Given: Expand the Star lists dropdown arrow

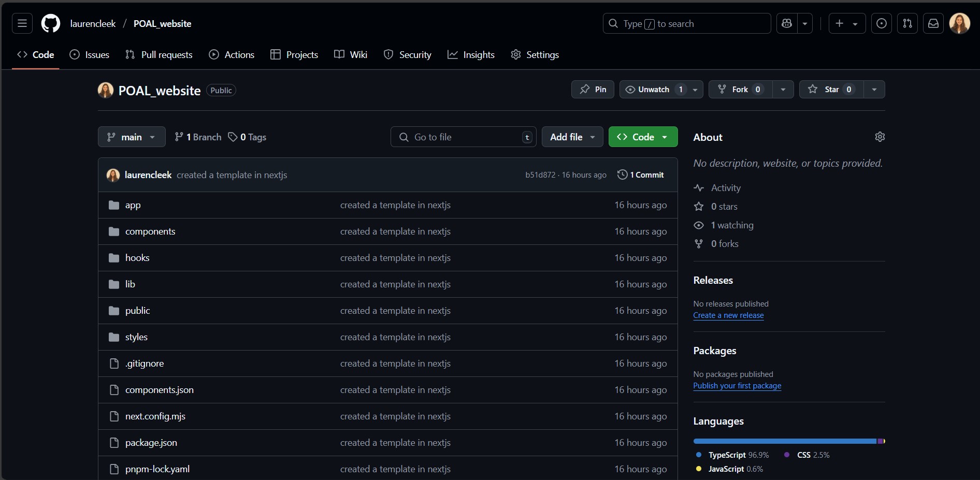Looking at the screenshot, I should point(874,90).
